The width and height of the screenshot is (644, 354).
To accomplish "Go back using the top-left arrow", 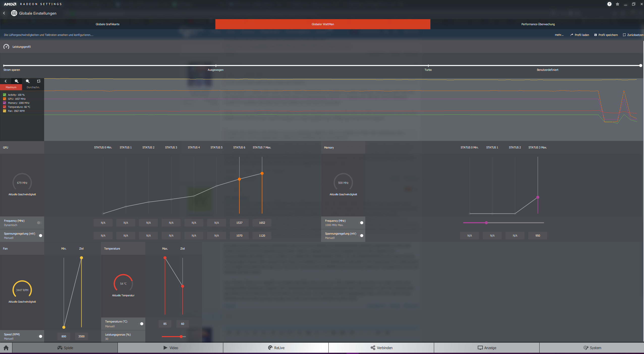I will (x=4, y=13).
